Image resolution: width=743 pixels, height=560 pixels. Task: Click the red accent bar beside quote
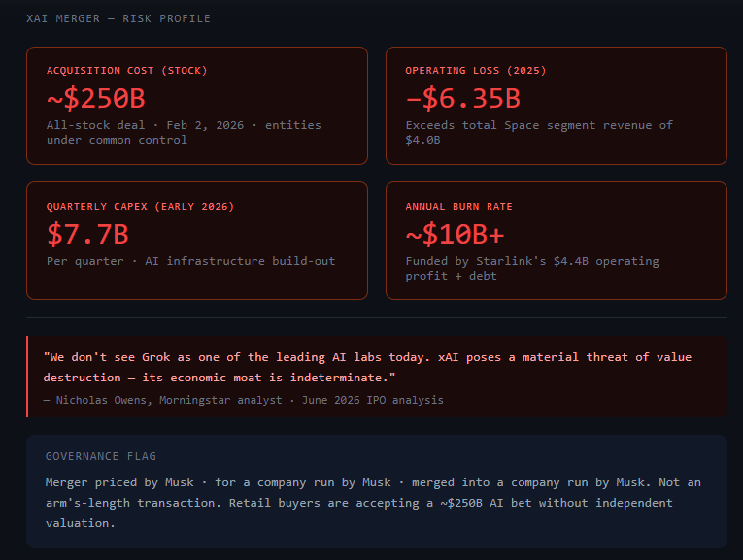coord(27,377)
